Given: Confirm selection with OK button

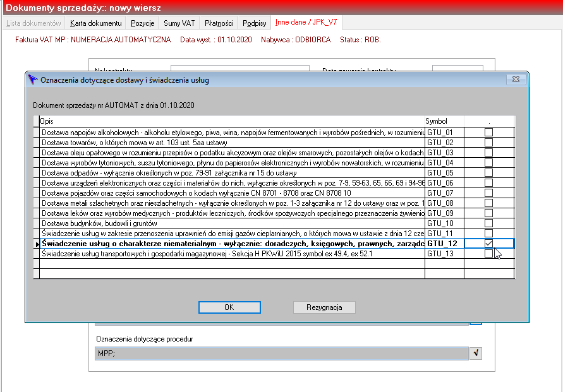Looking at the screenshot, I should (229, 307).
